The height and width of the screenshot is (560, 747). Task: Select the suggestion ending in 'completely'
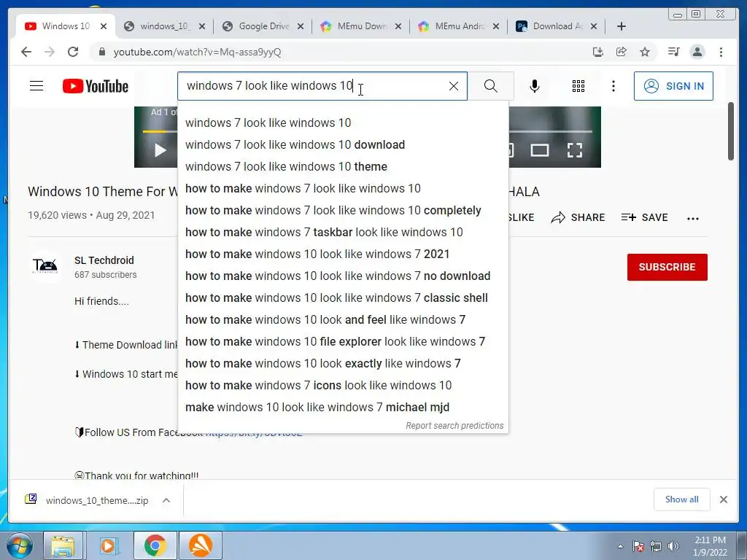pos(343,211)
